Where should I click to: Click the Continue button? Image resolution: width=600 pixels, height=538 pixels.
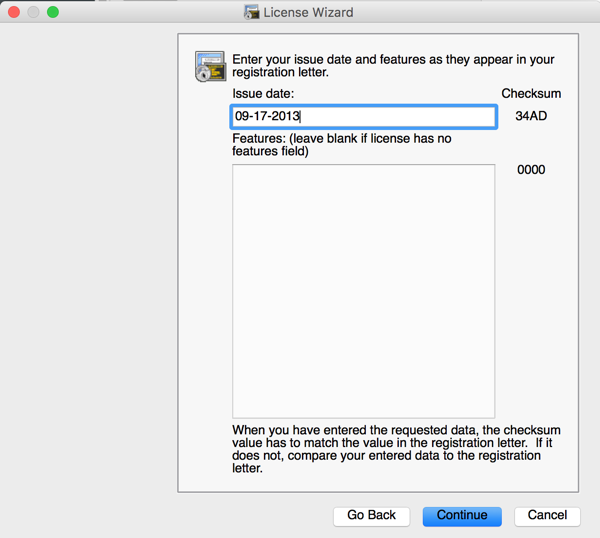[x=462, y=516]
